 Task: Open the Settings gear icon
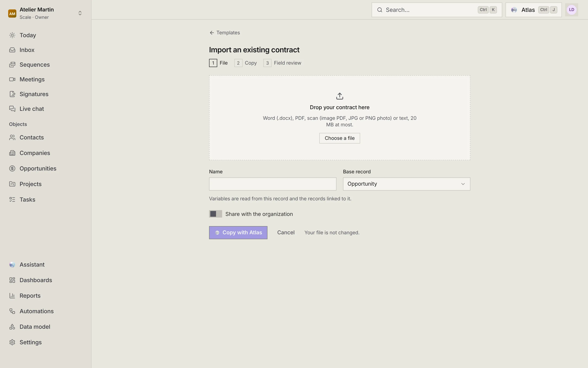12,342
